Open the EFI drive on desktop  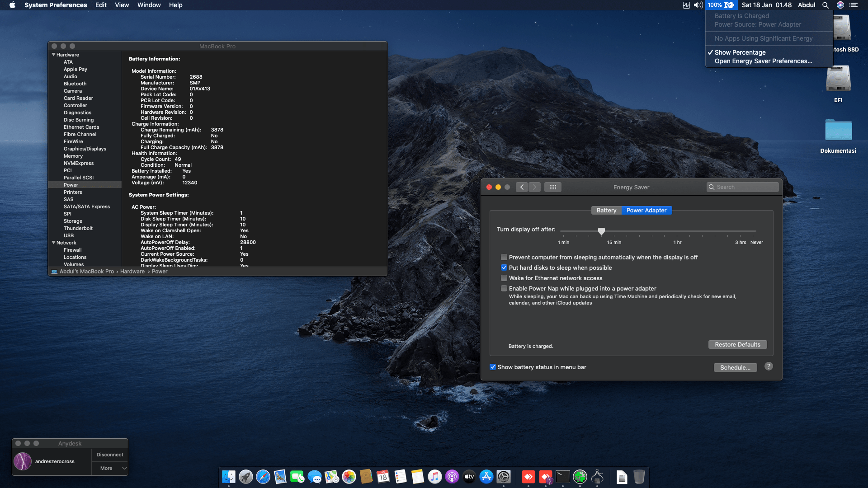tap(839, 84)
